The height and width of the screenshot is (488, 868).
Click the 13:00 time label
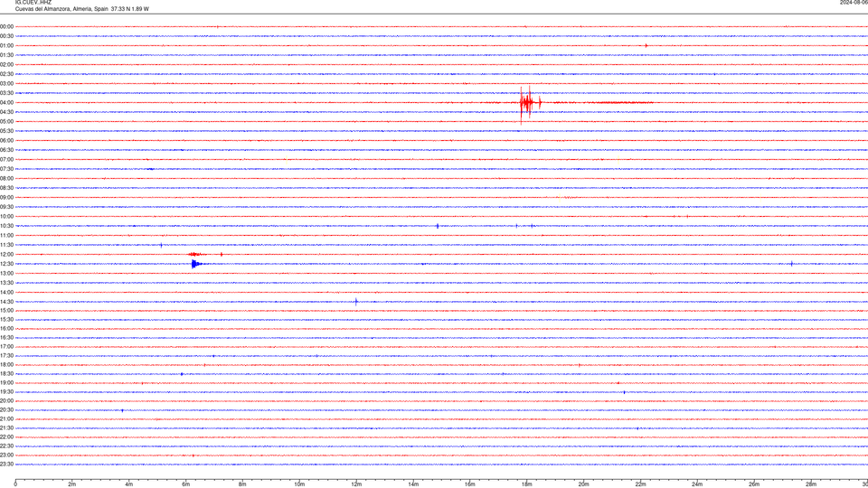pyautogui.click(x=6, y=273)
